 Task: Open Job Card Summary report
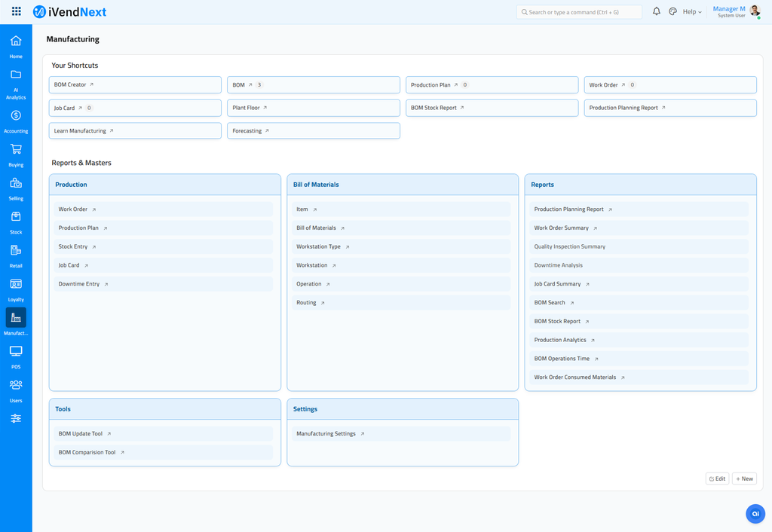[x=639, y=284]
